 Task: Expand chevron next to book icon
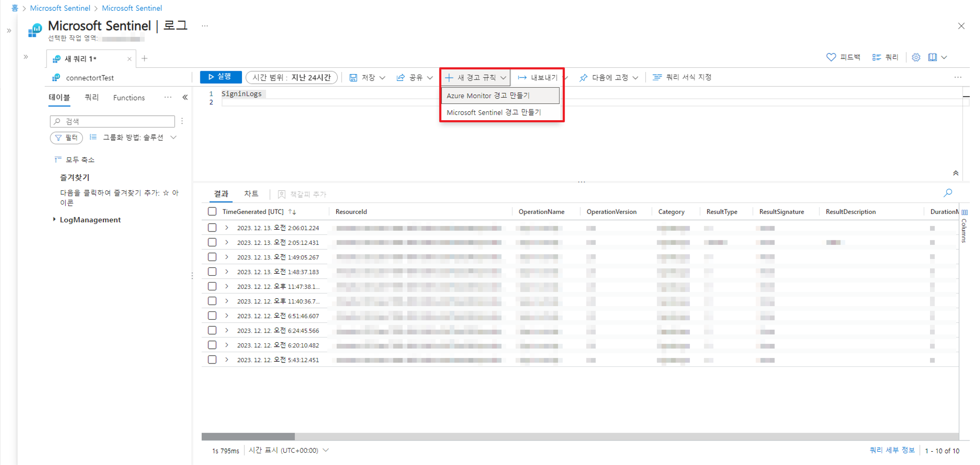point(944,57)
